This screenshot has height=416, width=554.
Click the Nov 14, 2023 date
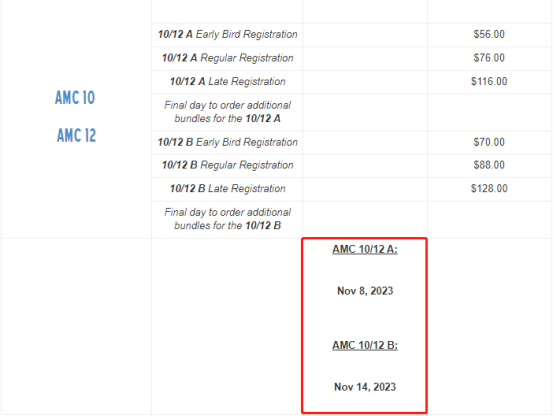click(365, 387)
